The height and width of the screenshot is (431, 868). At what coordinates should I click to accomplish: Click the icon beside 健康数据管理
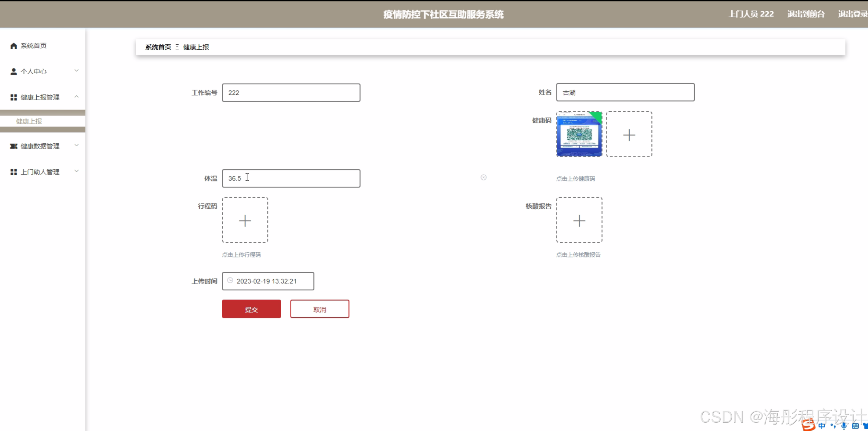pos(13,146)
